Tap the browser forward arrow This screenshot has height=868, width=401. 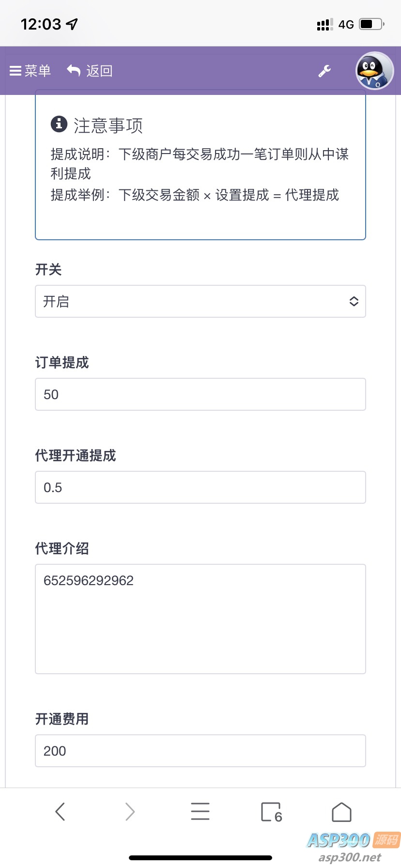click(130, 811)
